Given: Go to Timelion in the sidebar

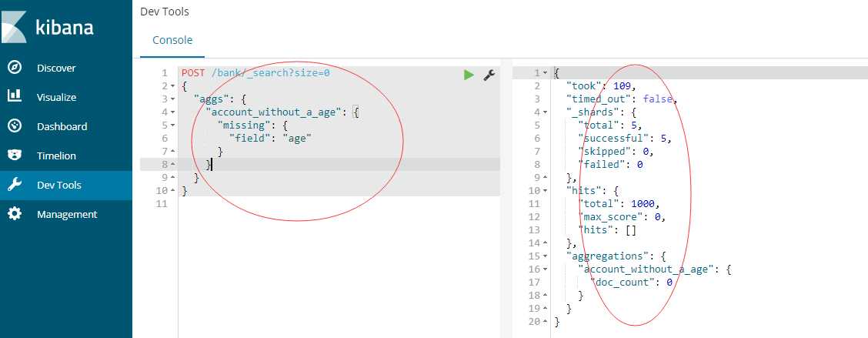Looking at the screenshot, I should coord(56,156).
